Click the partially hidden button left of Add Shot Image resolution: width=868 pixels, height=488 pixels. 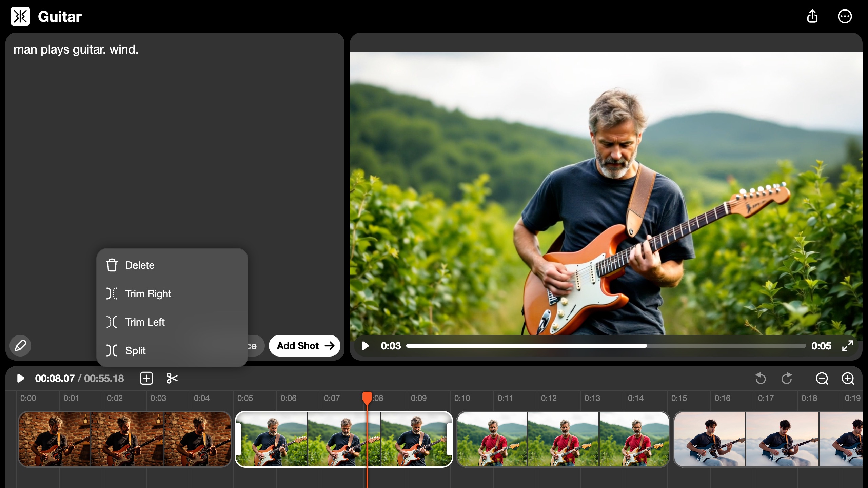(256, 346)
